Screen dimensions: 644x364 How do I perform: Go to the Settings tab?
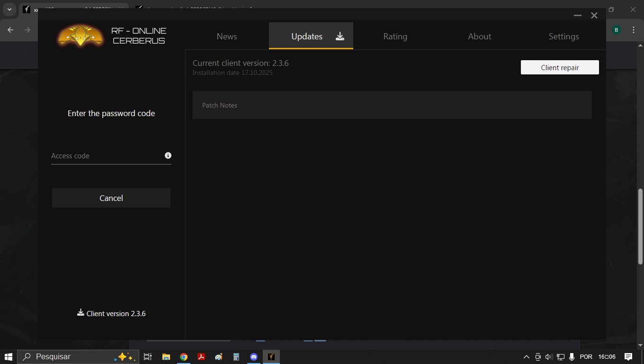pyautogui.click(x=563, y=36)
